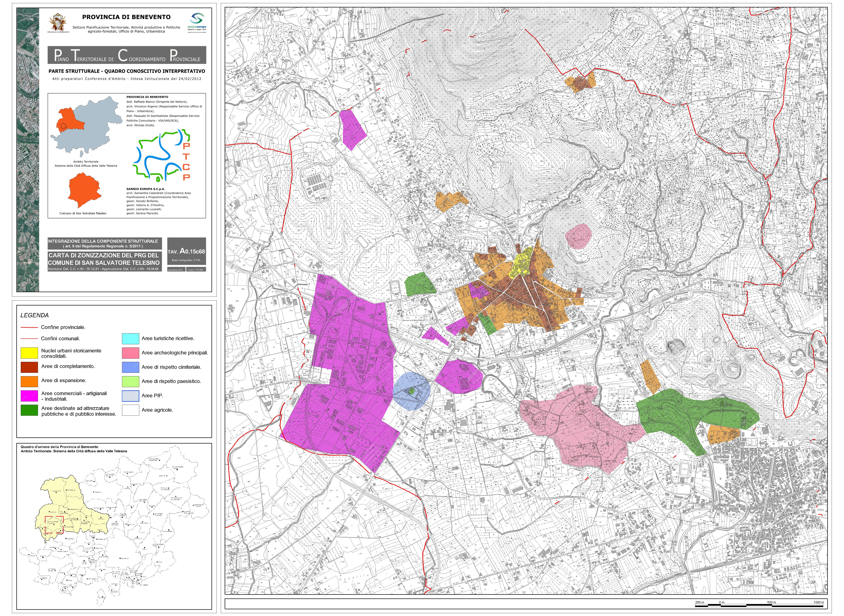
Task: Click the Piano Territoriale di Coordinamento Provinciale banner
Action: (127, 55)
